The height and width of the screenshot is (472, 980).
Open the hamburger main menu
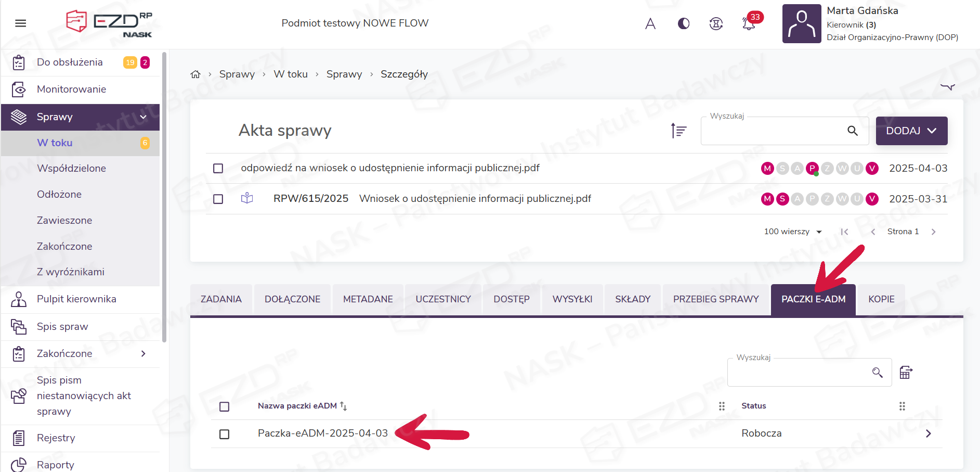pyautogui.click(x=20, y=23)
